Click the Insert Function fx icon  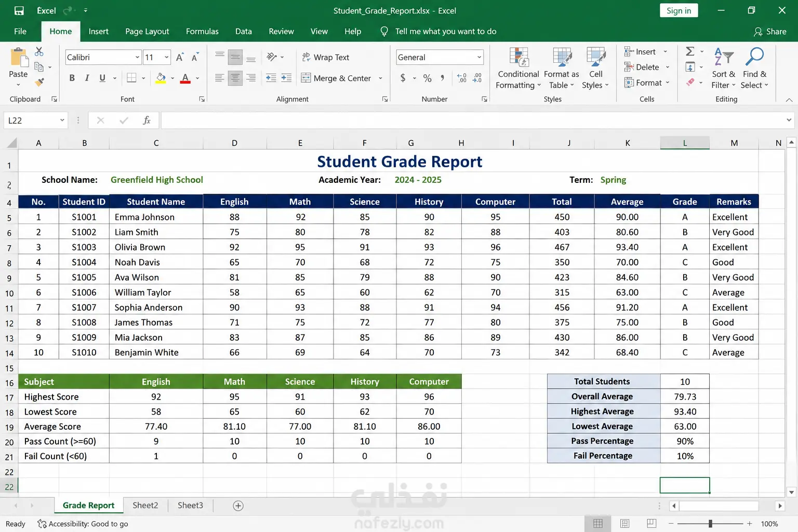147,121
